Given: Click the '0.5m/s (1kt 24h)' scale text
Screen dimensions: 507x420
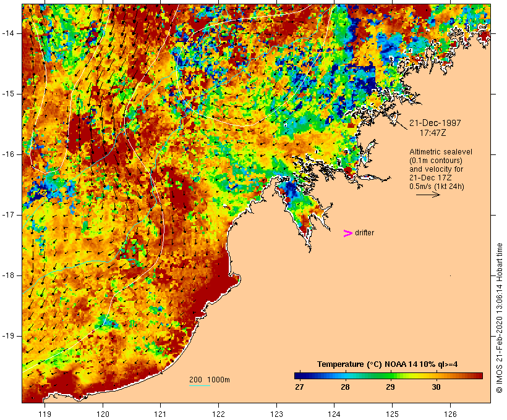Looking at the screenshot, I should (x=437, y=187).
